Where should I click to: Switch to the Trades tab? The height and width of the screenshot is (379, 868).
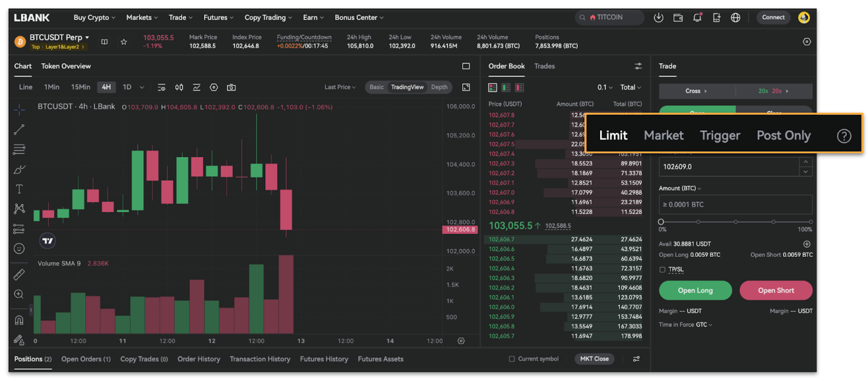point(544,66)
